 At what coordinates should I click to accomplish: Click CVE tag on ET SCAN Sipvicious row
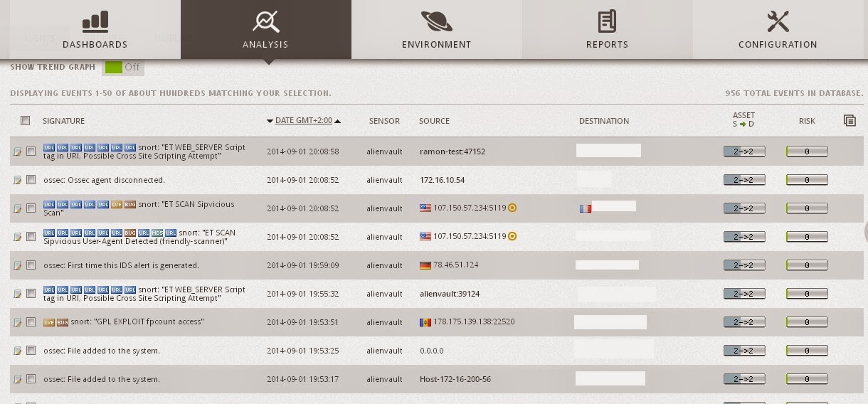point(117,205)
